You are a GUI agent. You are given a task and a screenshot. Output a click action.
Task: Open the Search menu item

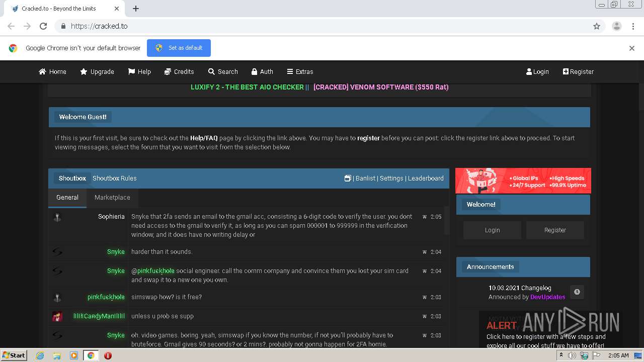tap(223, 71)
